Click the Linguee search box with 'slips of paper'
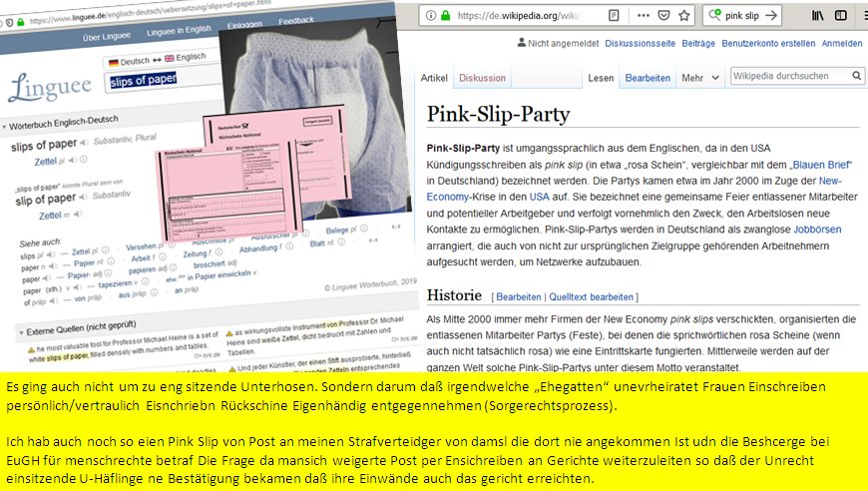Viewport: 868px width, 491px height. 161,81
